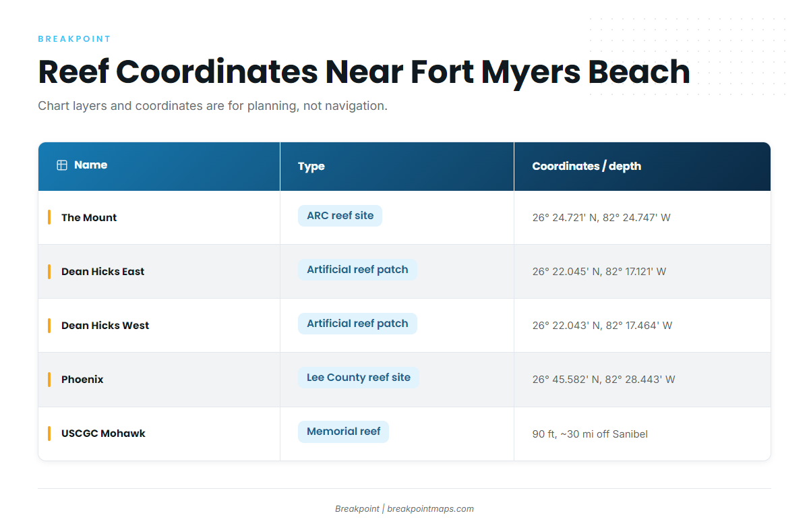Select Phoenix coordinates 26° 45.582' N
The height and width of the screenshot is (532, 809).
click(567, 380)
